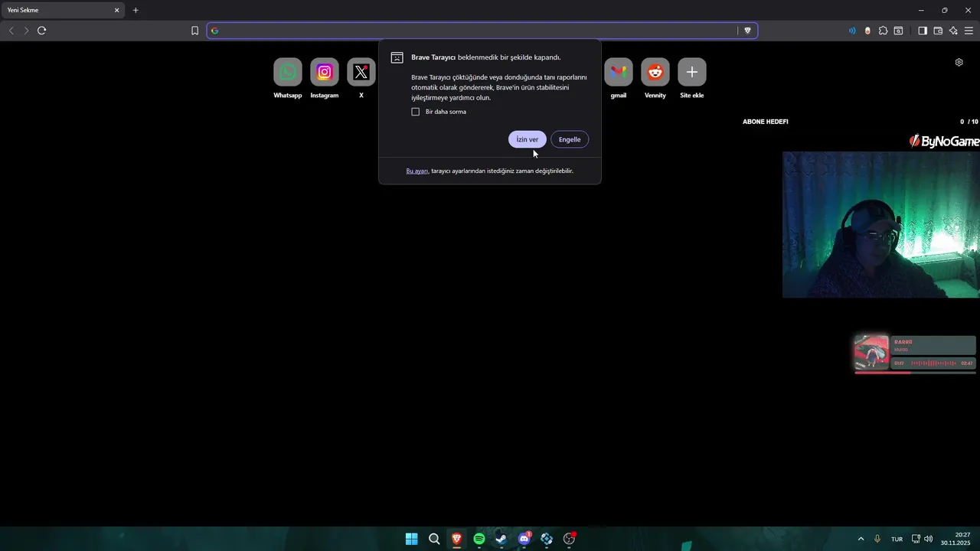The image size is (980, 551).
Task: Go forward to the next page
Action: click(x=26, y=31)
